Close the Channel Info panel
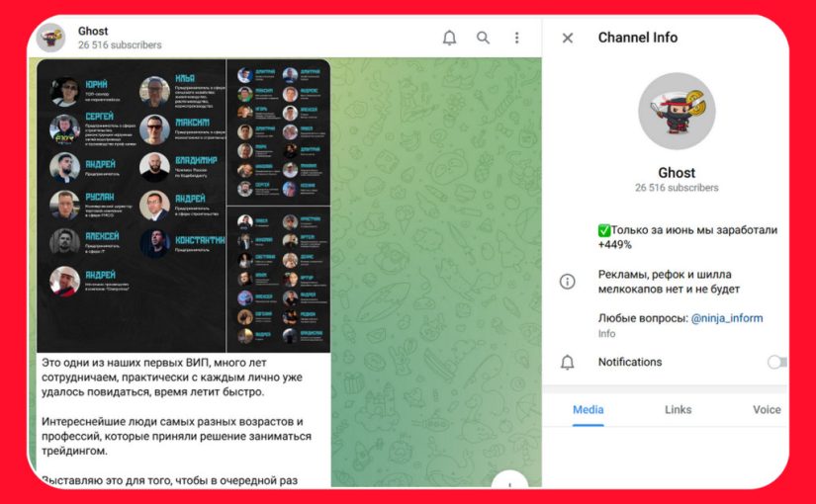This screenshot has width=816, height=504. coord(567,38)
